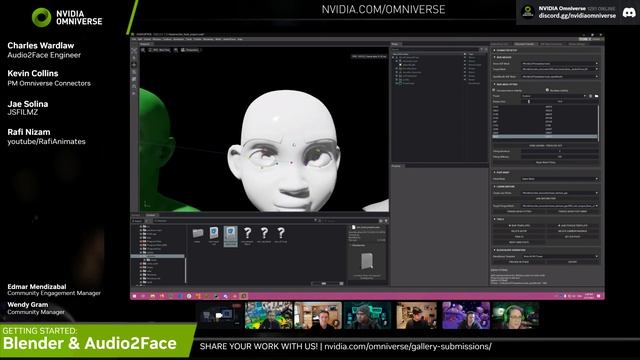The width and height of the screenshot is (640, 360).
Task: Switch to the Character Transfer tab
Action: pyautogui.click(x=524, y=44)
